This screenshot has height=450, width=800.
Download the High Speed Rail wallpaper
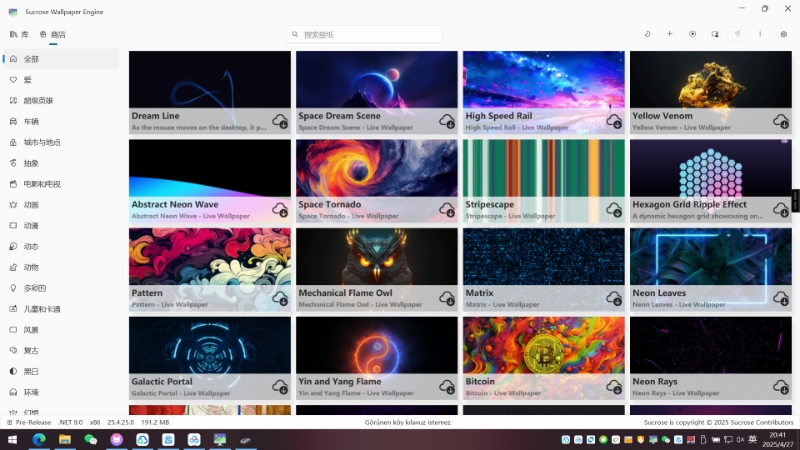(x=614, y=121)
